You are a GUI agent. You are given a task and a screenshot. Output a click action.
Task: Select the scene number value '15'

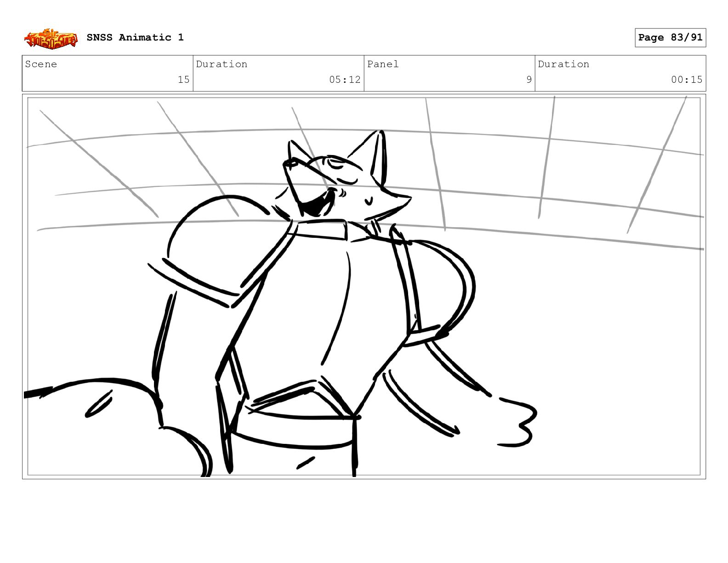183,80
